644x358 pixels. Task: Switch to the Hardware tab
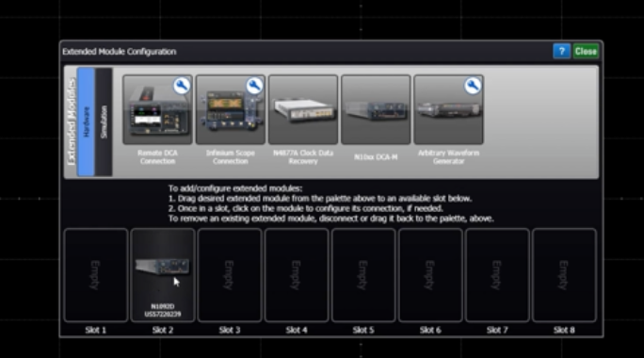pyautogui.click(x=87, y=122)
